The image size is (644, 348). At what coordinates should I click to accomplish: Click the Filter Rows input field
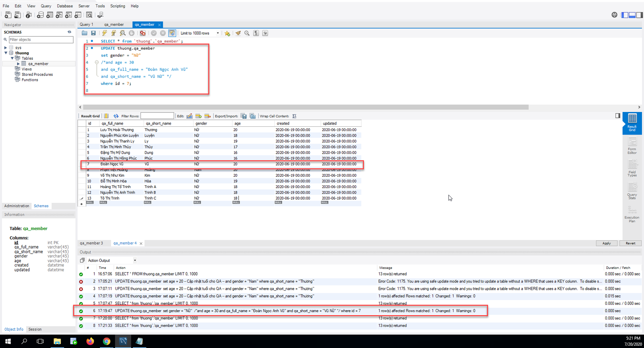pos(157,116)
